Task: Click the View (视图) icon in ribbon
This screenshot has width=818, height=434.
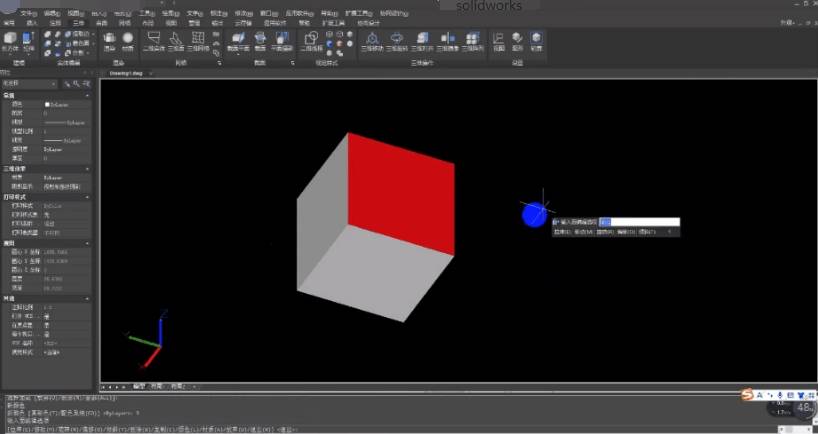Action: pyautogui.click(x=499, y=41)
